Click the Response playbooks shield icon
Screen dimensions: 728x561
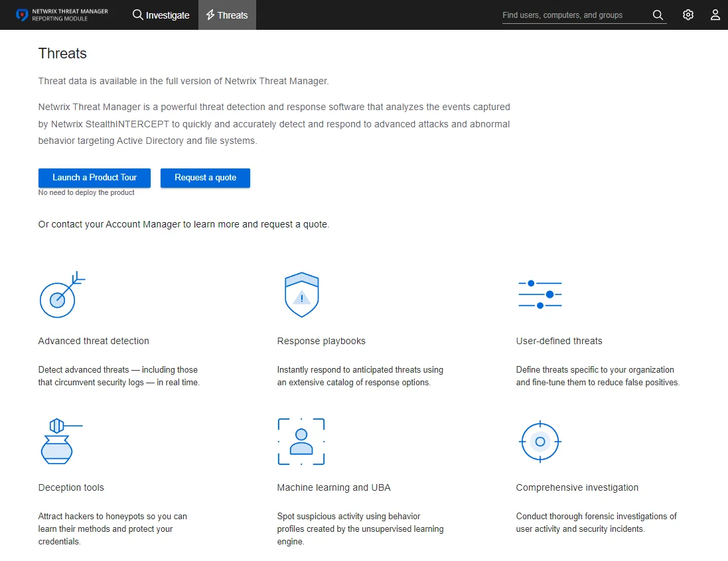(301, 294)
